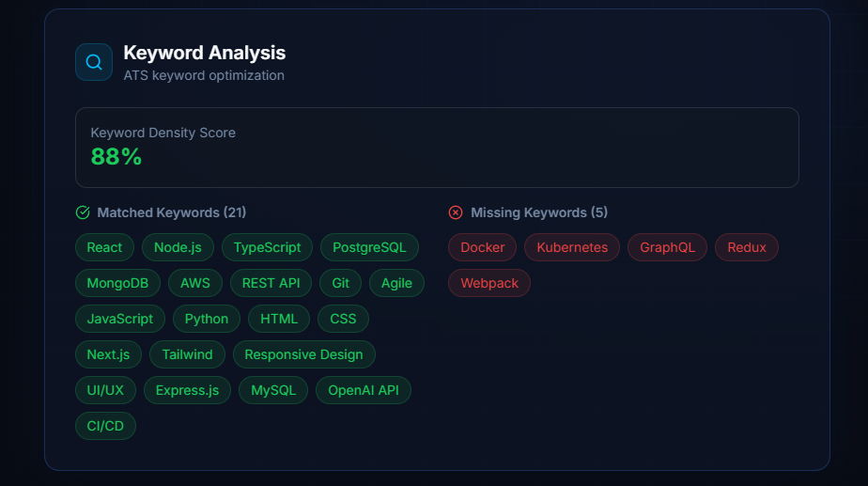Click the Keyword Analysis heading
The width and height of the screenshot is (868, 486).
coord(205,53)
